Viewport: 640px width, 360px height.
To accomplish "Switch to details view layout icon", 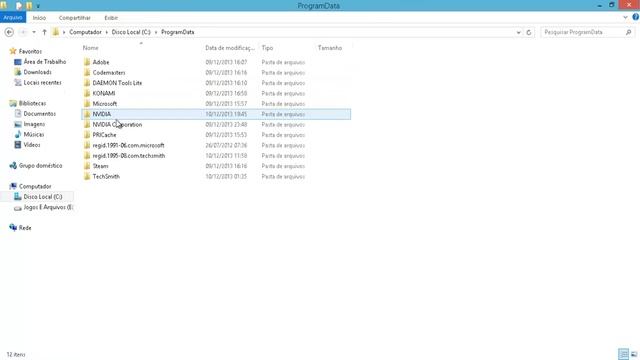I will click(623, 354).
